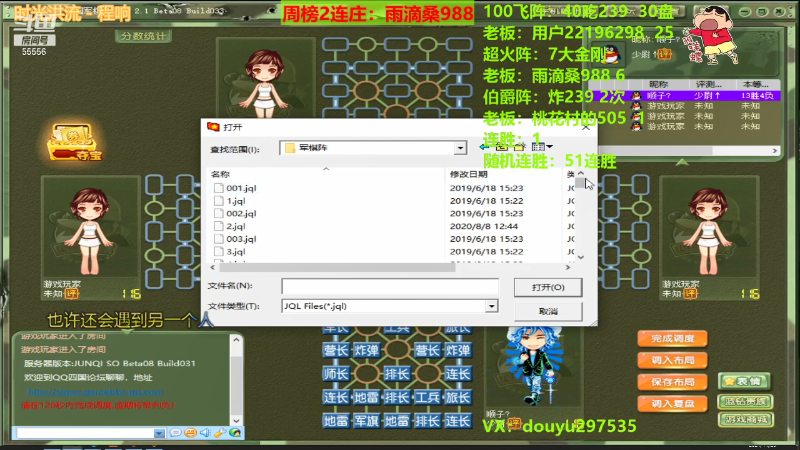Click the chat message input box
This screenshot has height=450, width=800.
tap(84, 433)
